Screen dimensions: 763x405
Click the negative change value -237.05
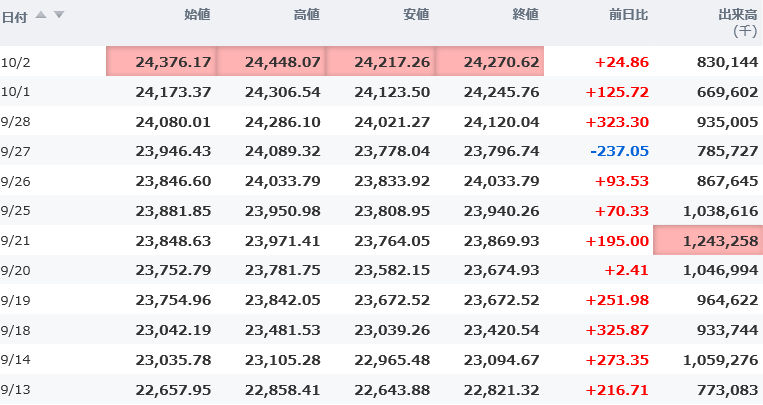point(619,151)
